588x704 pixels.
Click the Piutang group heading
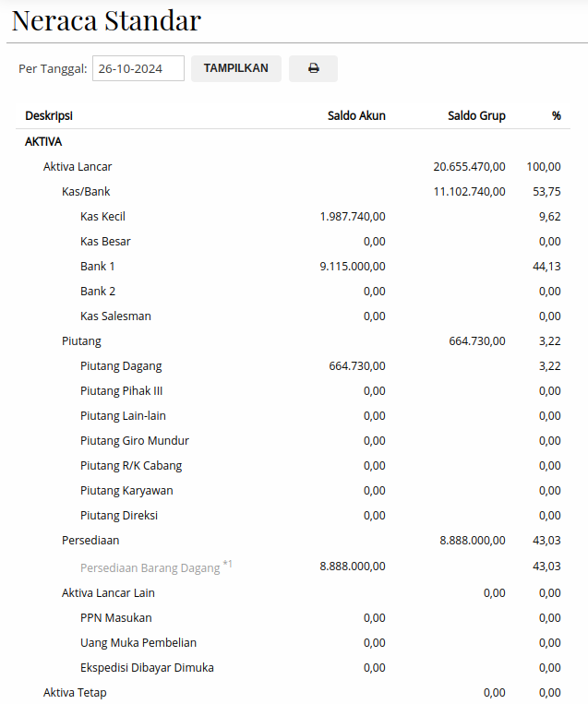click(81, 341)
